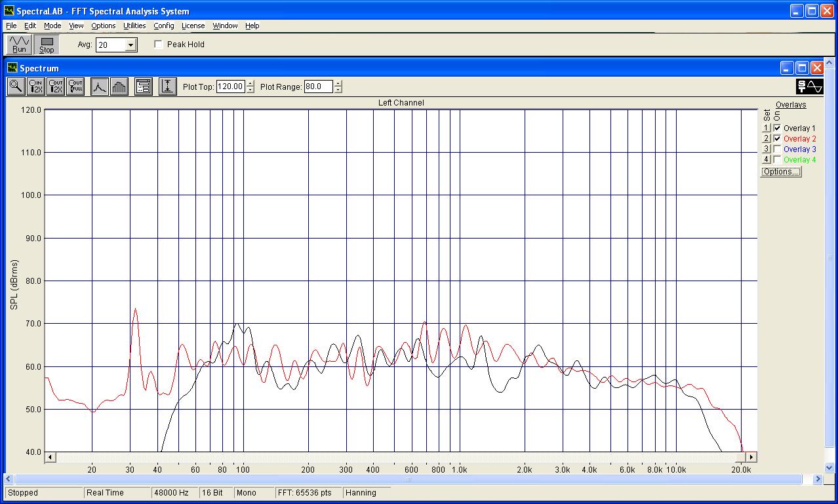Viewport: 838px width, 504px height.
Task: Open the Avg dropdown arrow
Action: point(131,45)
